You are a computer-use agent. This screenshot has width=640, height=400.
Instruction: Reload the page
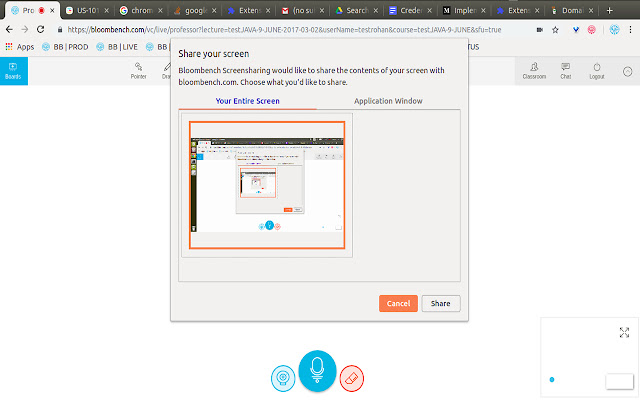(x=40, y=29)
